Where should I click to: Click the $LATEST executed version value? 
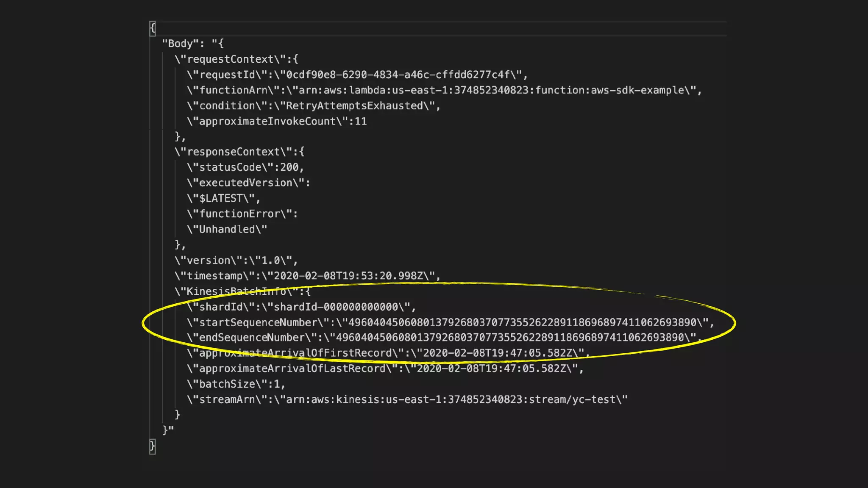click(221, 199)
